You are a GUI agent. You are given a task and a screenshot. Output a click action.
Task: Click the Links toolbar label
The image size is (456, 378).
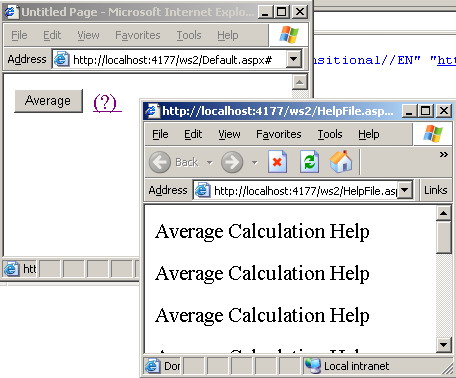tap(436, 190)
